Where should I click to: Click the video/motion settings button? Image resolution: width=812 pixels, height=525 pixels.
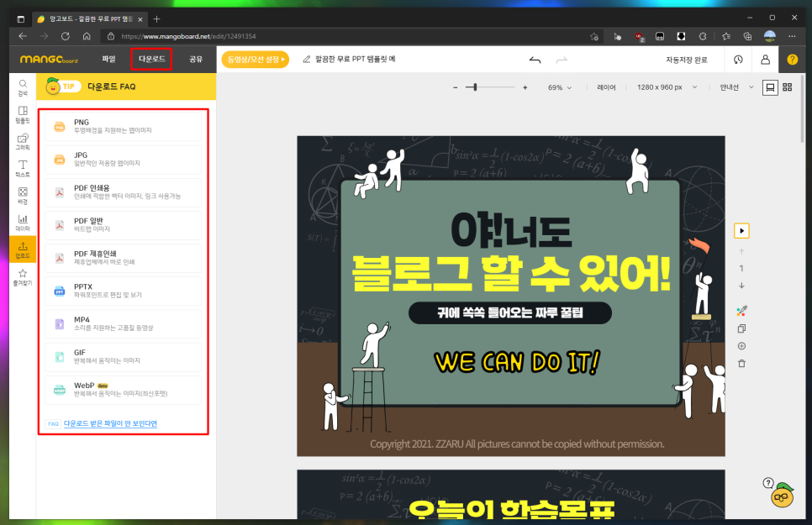[x=256, y=60]
